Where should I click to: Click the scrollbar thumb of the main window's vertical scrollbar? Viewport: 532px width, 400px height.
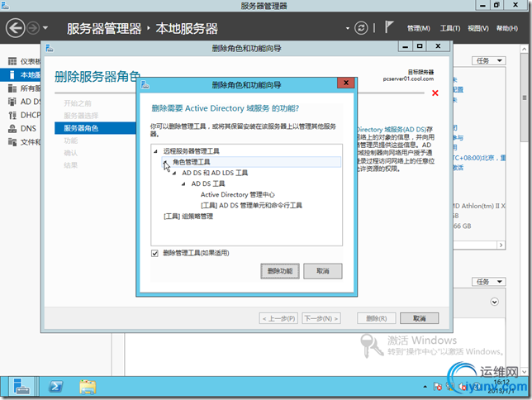525,98
